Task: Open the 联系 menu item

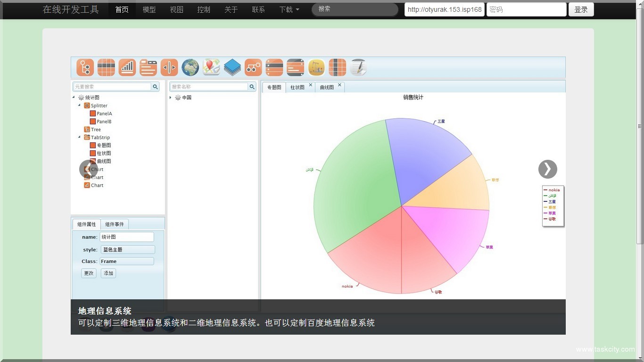Action: (259, 9)
